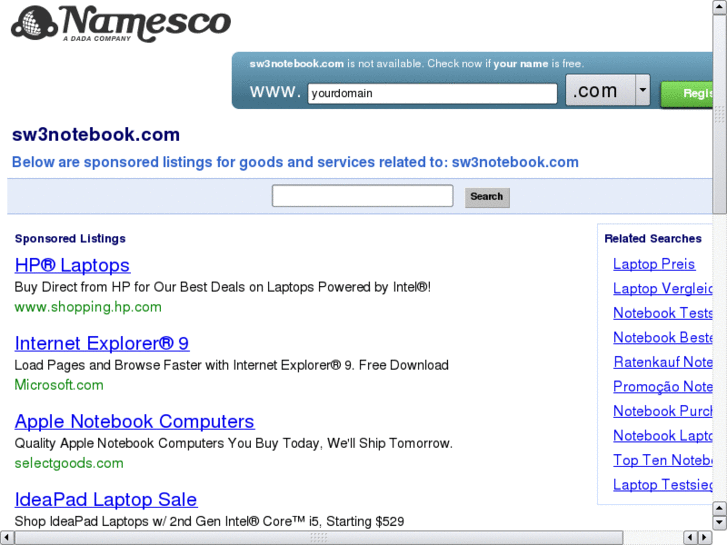Viewport: 727px width, 545px height.
Task: Click the Search button
Action: pyautogui.click(x=487, y=197)
